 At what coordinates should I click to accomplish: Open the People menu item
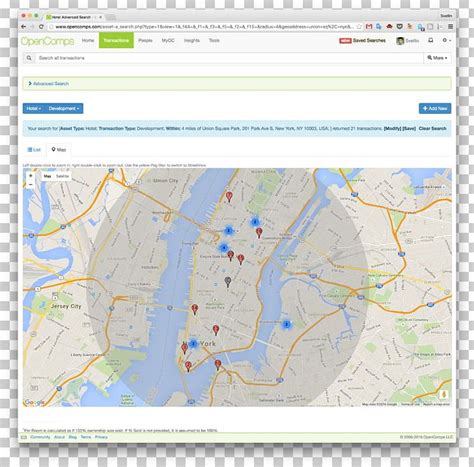[145, 40]
